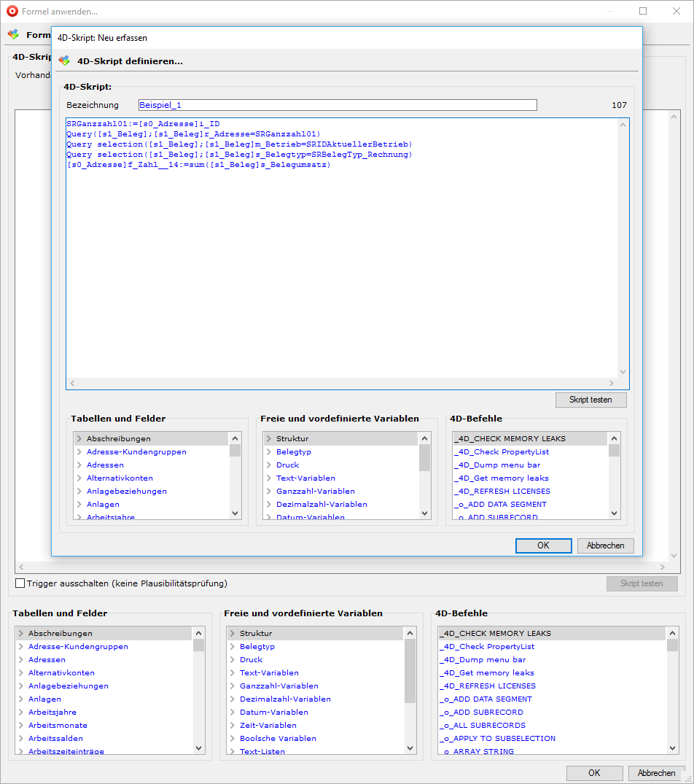The height and width of the screenshot is (784, 694).
Task: Expand Ganzzahl-Variablen in lower variables list
Action: tap(233, 686)
